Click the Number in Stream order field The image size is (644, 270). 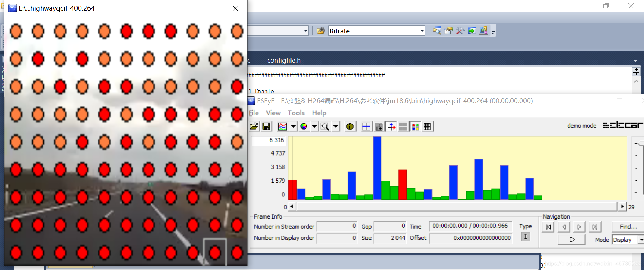pyautogui.click(x=337, y=226)
